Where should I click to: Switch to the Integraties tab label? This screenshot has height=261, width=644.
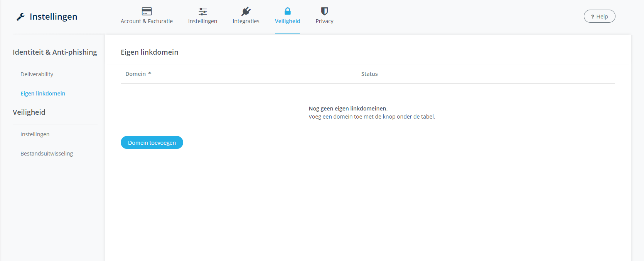[246, 21]
